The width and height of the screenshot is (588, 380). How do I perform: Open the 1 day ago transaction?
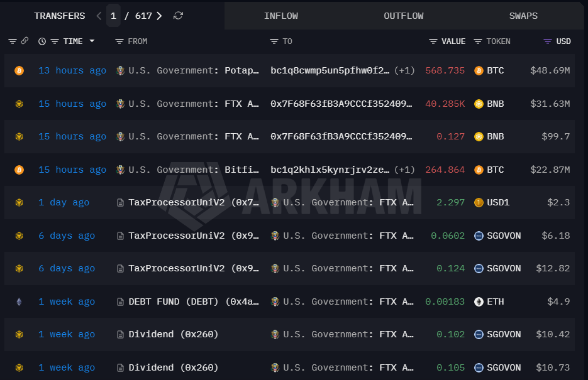[64, 202]
